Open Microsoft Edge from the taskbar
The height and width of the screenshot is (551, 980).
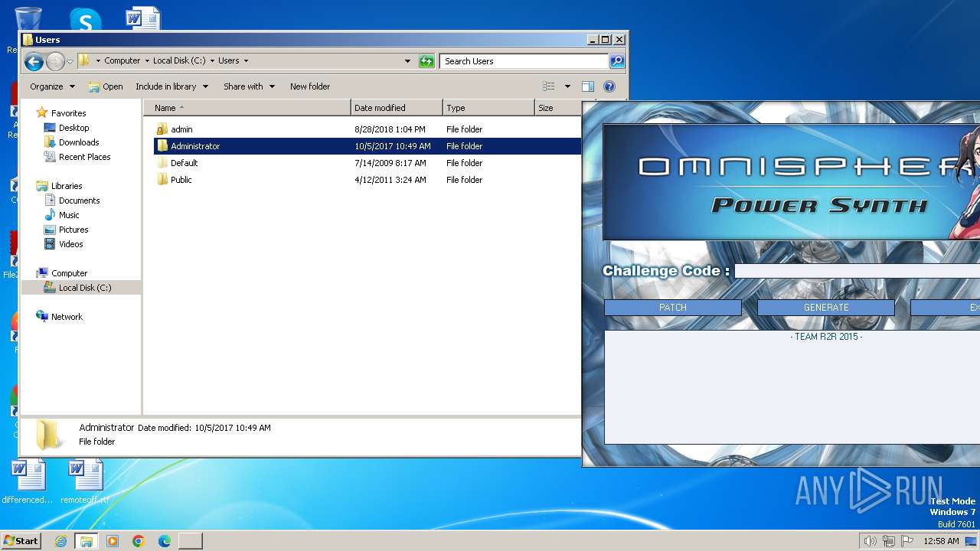(165, 541)
